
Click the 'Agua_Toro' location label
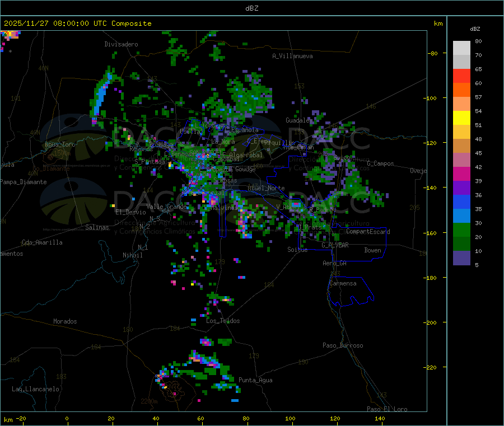(60, 144)
